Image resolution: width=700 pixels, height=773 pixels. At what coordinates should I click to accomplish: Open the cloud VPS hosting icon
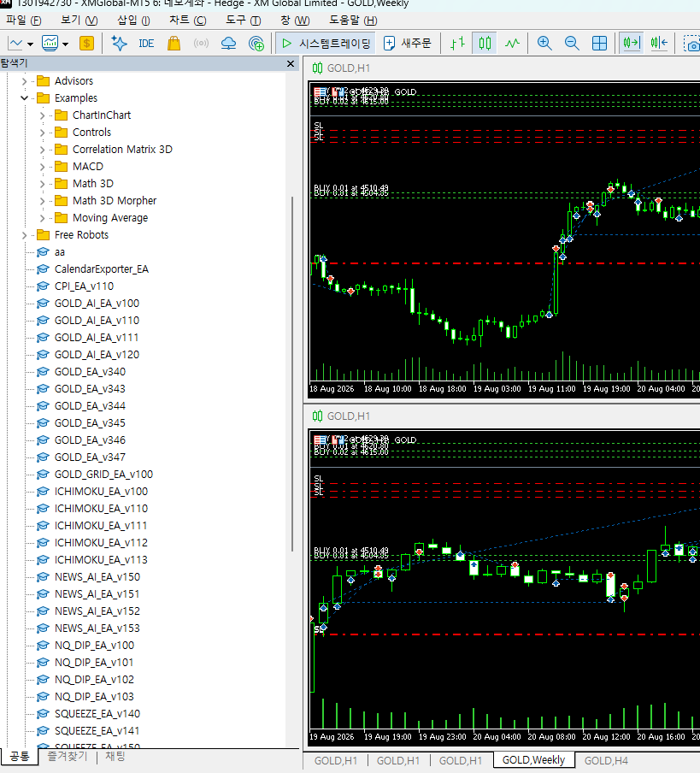click(228, 44)
